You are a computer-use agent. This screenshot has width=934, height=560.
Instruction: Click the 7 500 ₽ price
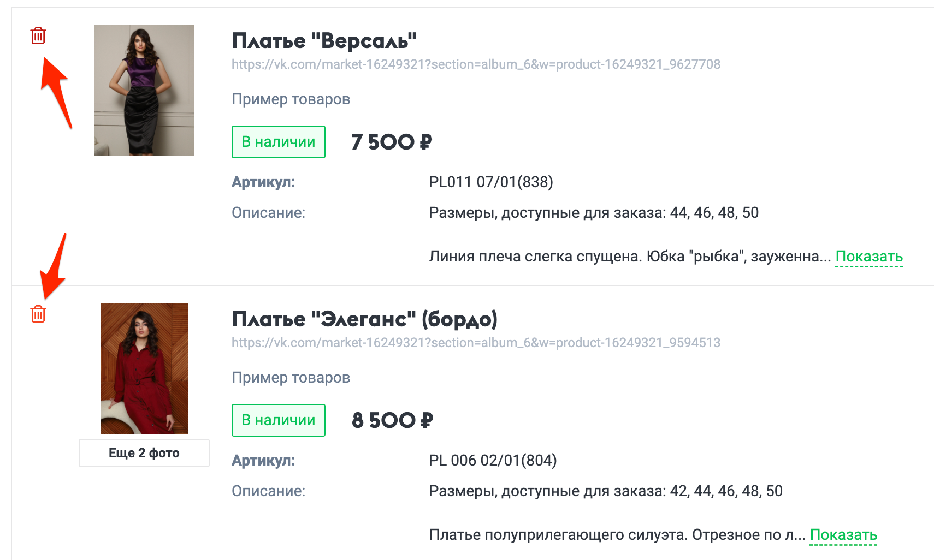click(391, 141)
